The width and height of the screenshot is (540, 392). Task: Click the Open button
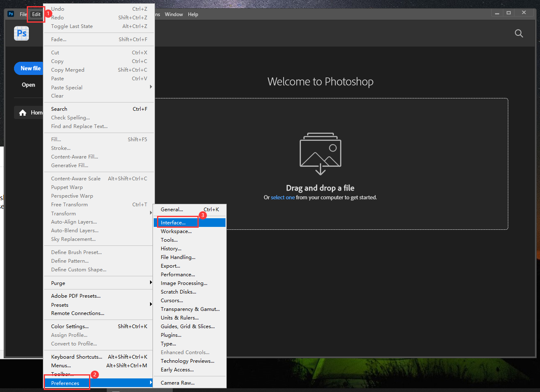click(x=28, y=85)
